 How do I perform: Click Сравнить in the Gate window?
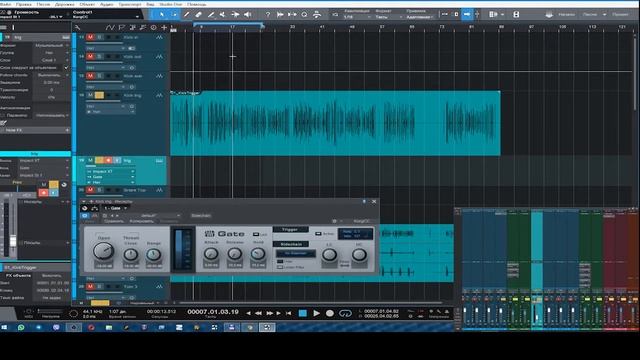click(114, 221)
